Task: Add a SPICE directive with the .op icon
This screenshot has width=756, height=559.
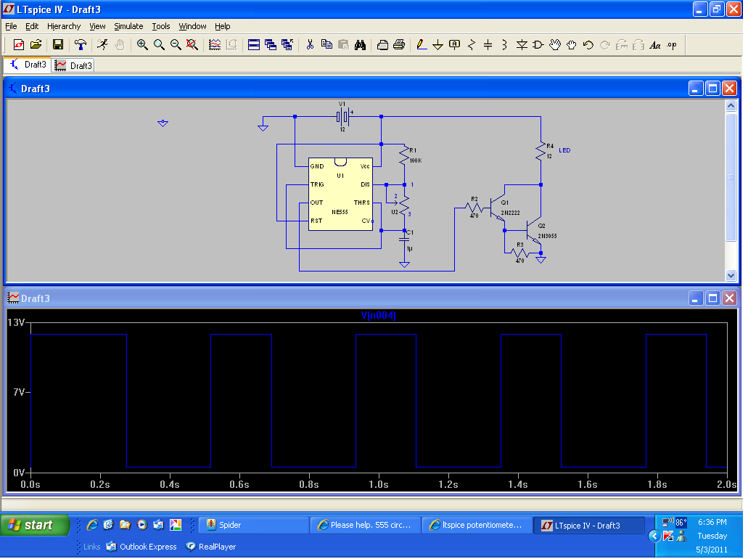Action: point(672,45)
